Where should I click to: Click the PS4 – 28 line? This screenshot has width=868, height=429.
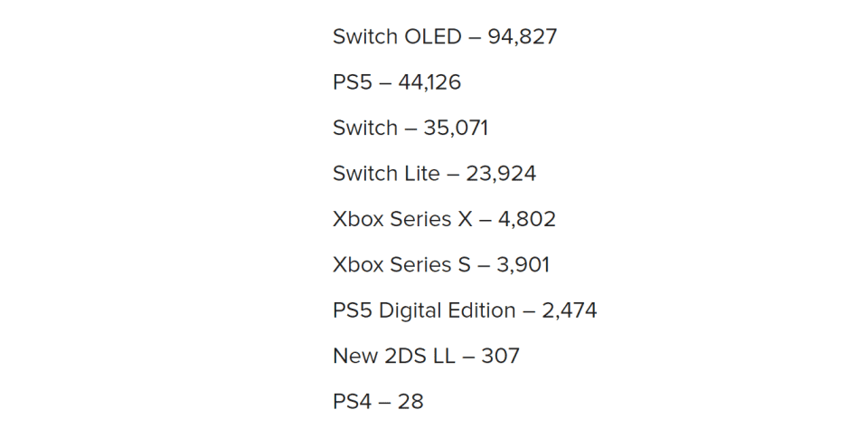tap(378, 402)
